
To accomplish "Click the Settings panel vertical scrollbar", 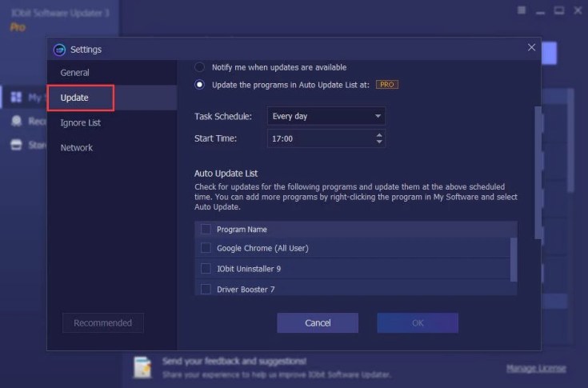I will (538, 173).
